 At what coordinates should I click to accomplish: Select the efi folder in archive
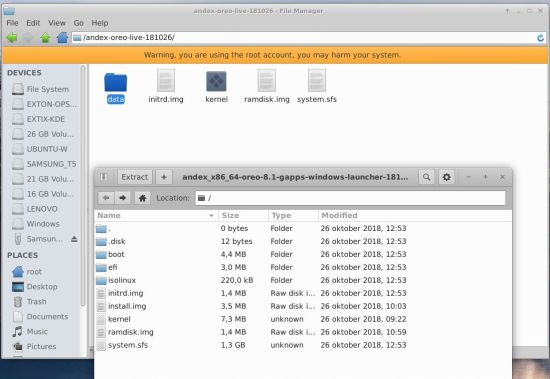point(303,267)
